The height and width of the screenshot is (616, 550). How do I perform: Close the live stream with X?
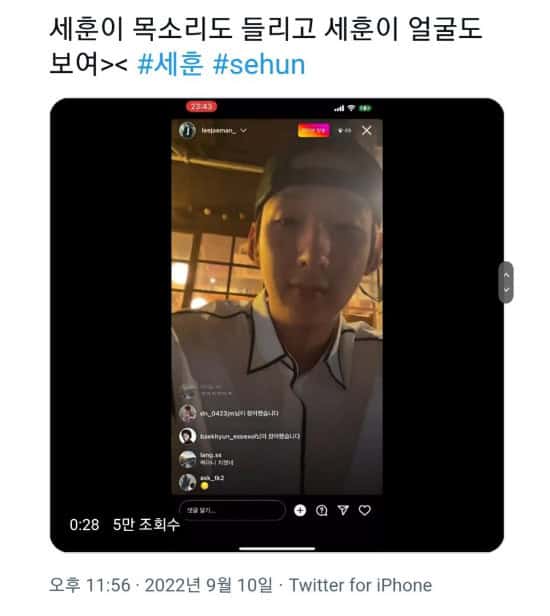(x=367, y=130)
